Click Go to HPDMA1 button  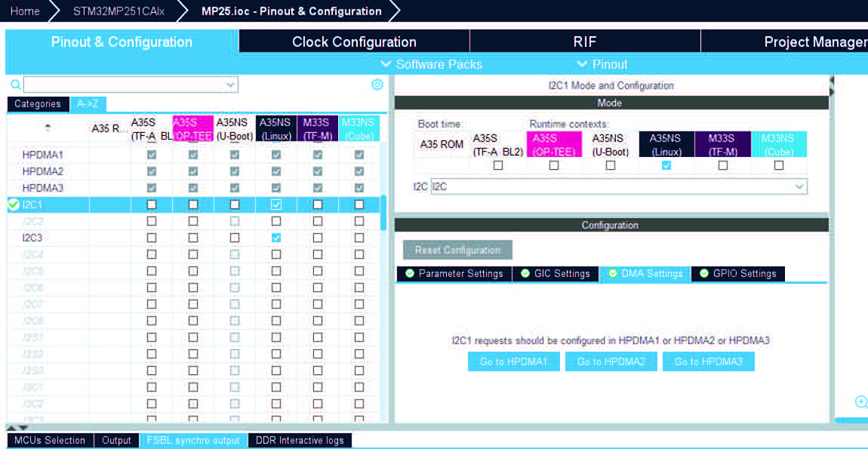point(513,361)
